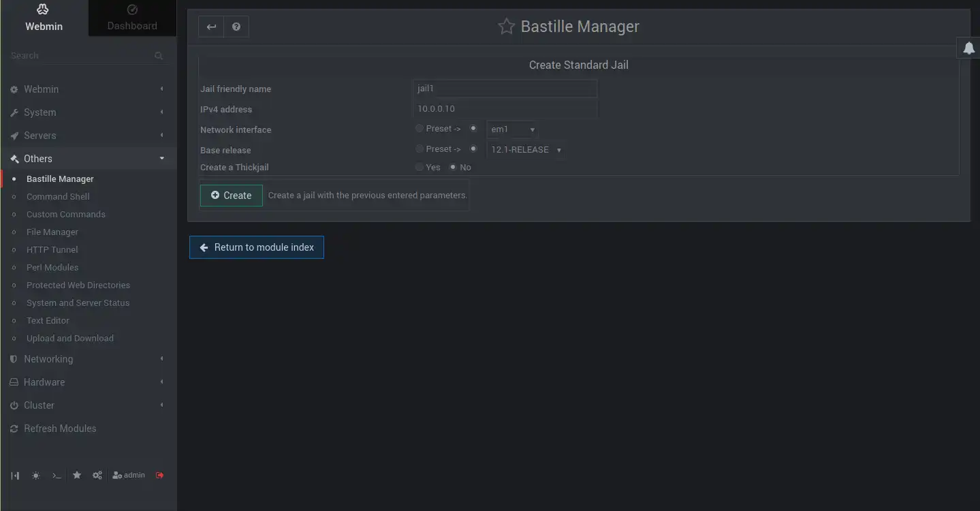Click the search magnifier icon
The image size is (980, 511).
click(159, 56)
